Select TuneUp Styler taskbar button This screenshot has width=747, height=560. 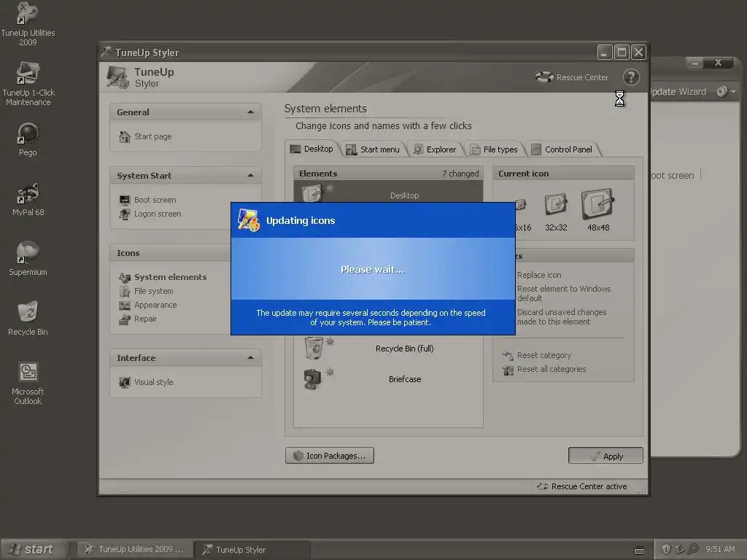click(x=253, y=550)
